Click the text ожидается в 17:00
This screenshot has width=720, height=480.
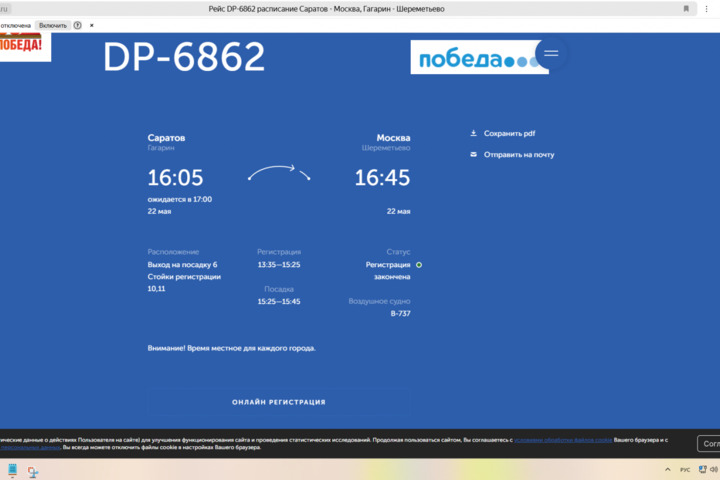click(x=180, y=199)
